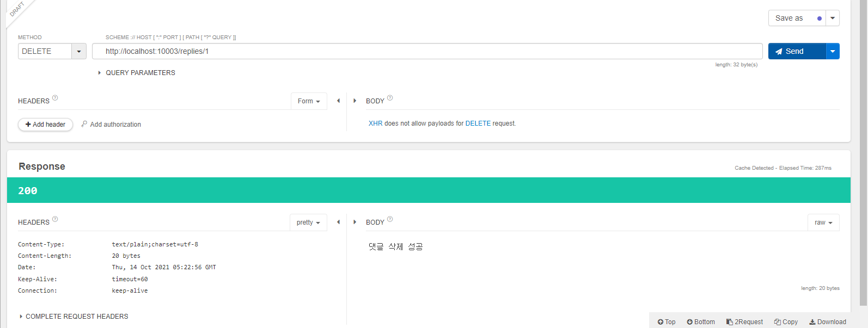This screenshot has height=328, width=868.
Task: Click the Elapsed Time 287ms text
Action: (x=805, y=168)
